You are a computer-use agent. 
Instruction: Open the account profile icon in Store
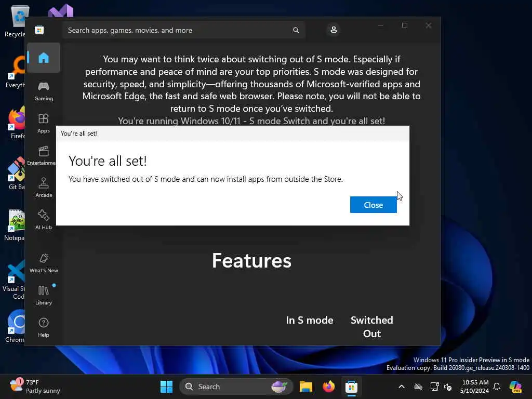[334, 30]
